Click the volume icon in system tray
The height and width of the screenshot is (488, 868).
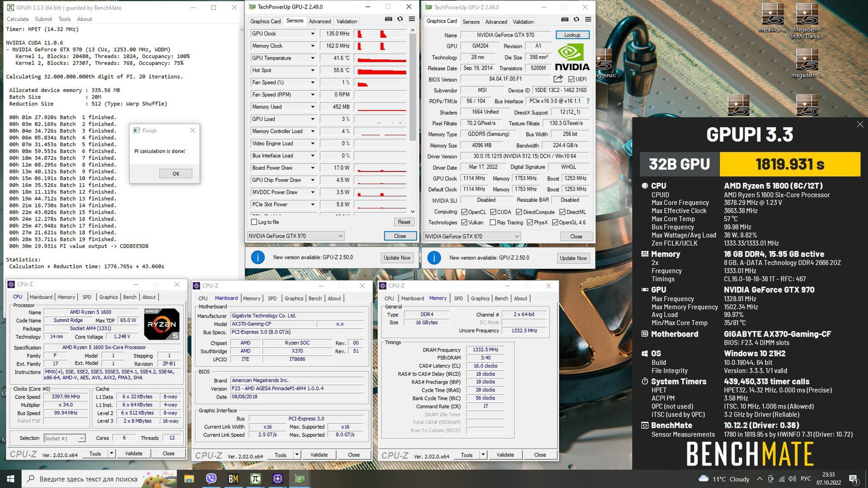pos(792,479)
